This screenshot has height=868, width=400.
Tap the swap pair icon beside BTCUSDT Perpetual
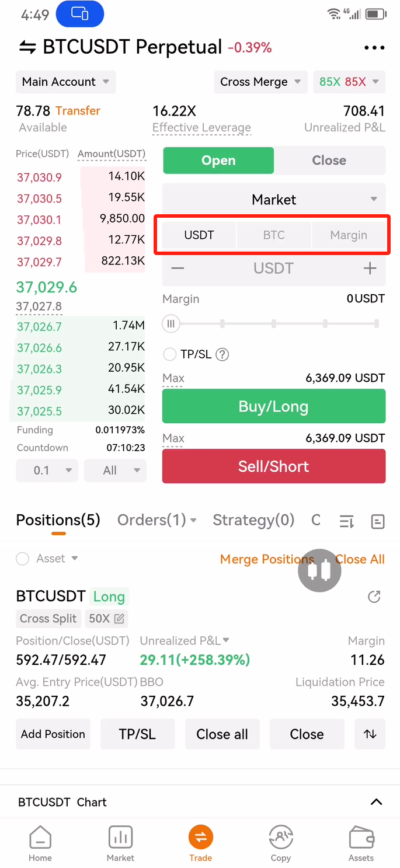(27, 47)
